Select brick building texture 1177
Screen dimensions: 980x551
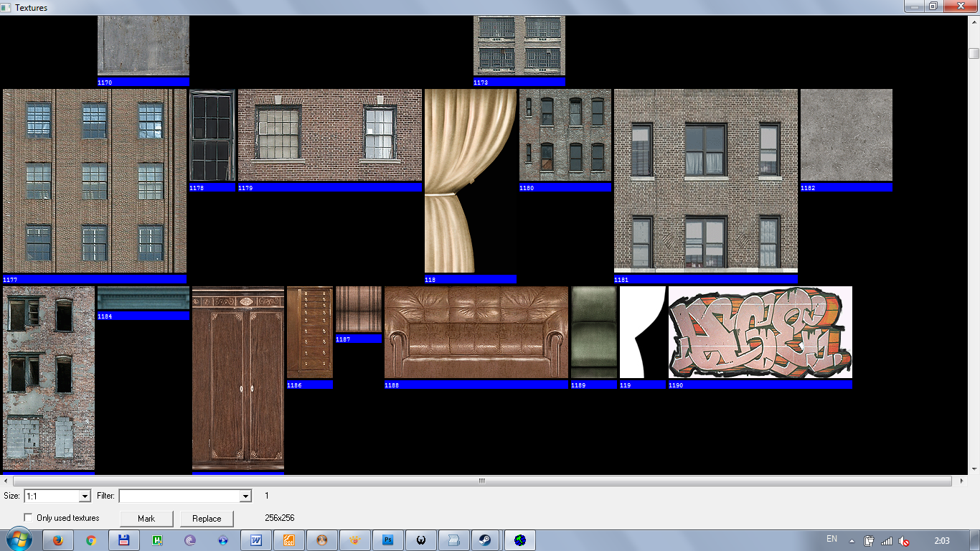(x=95, y=181)
